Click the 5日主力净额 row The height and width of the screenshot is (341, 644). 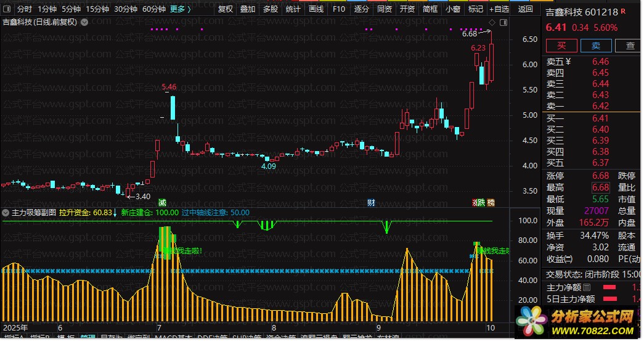(x=593, y=299)
